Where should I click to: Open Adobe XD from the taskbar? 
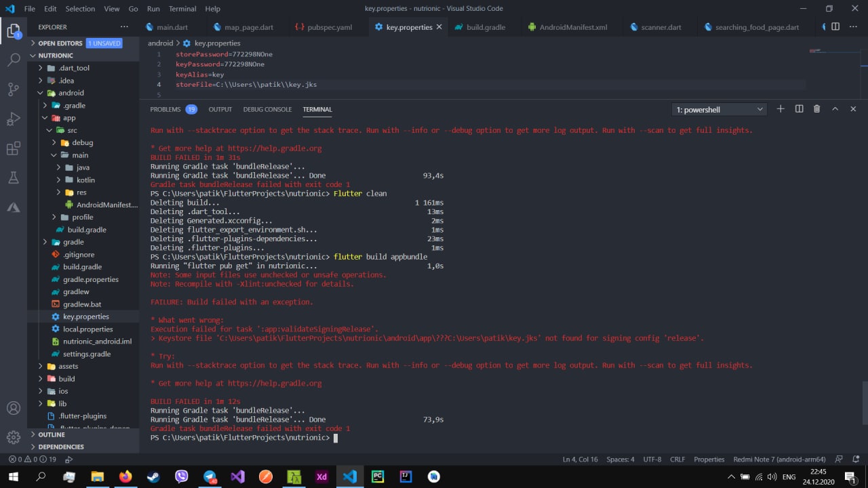[x=321, y=477]
